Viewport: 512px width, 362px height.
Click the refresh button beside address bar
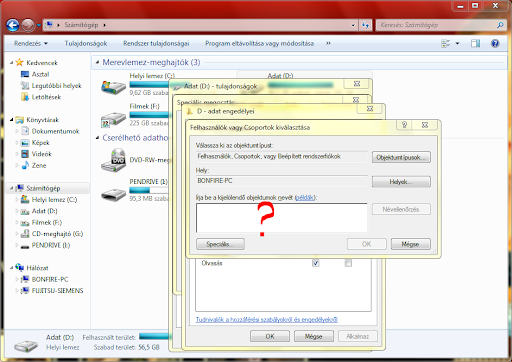click(x=366, y=25)
